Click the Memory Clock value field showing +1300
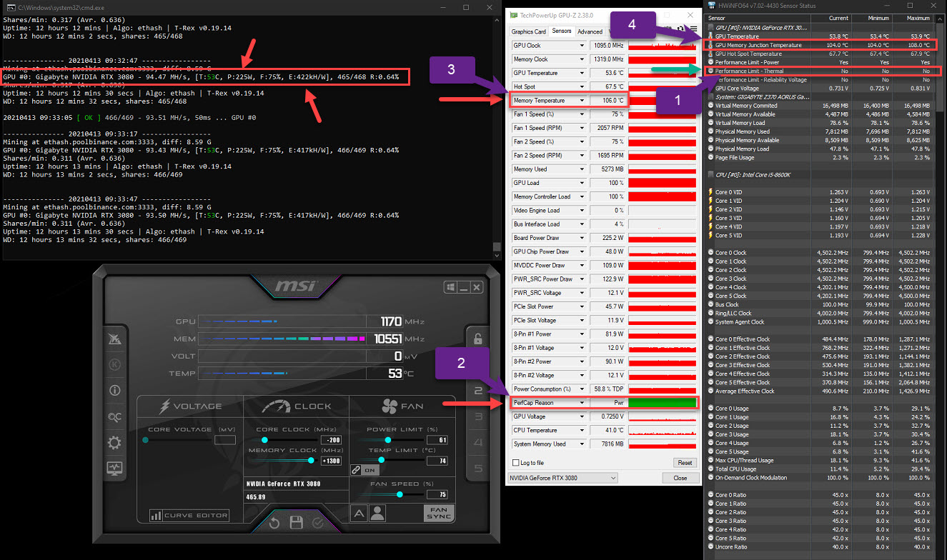This screenshot has width=947, height=560. tap(331, 461)
